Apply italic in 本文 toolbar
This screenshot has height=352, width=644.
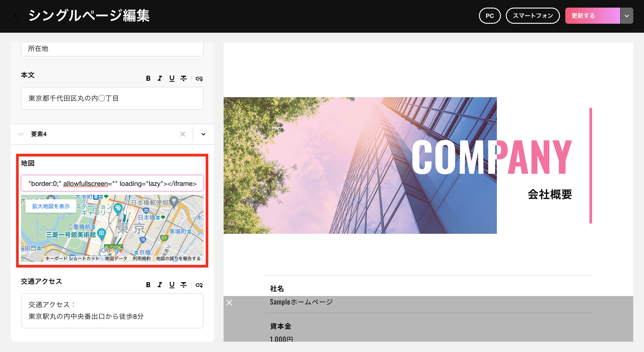pyautogui.click(x=160, y=79)
